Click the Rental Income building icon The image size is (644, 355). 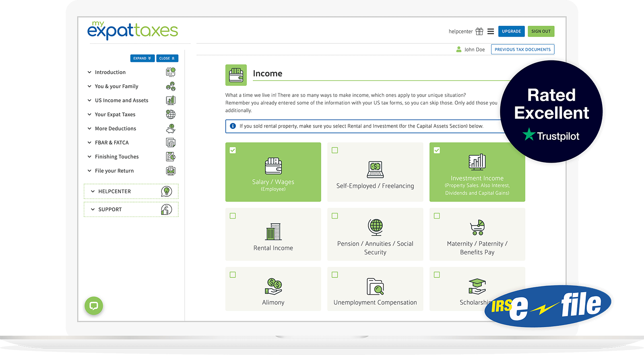pos(273,231)
